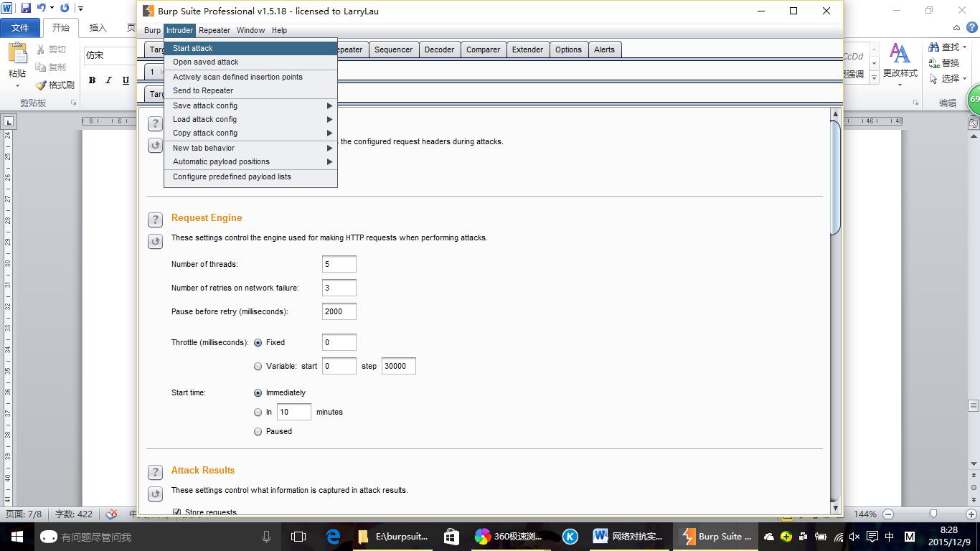The image size is (980, 551).
Task: Restore defaults icon beside the request headers section
Action: 155,145
